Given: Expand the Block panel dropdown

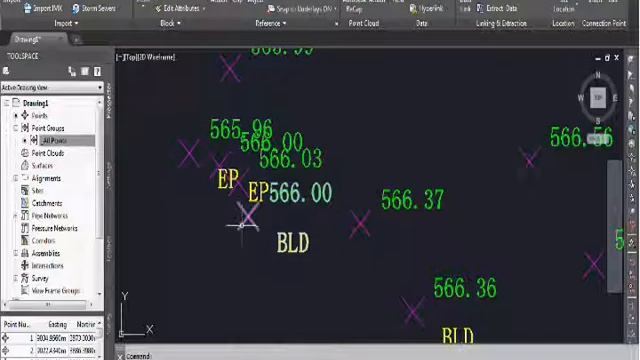Looking at the screenshot, I should [170, 23].
